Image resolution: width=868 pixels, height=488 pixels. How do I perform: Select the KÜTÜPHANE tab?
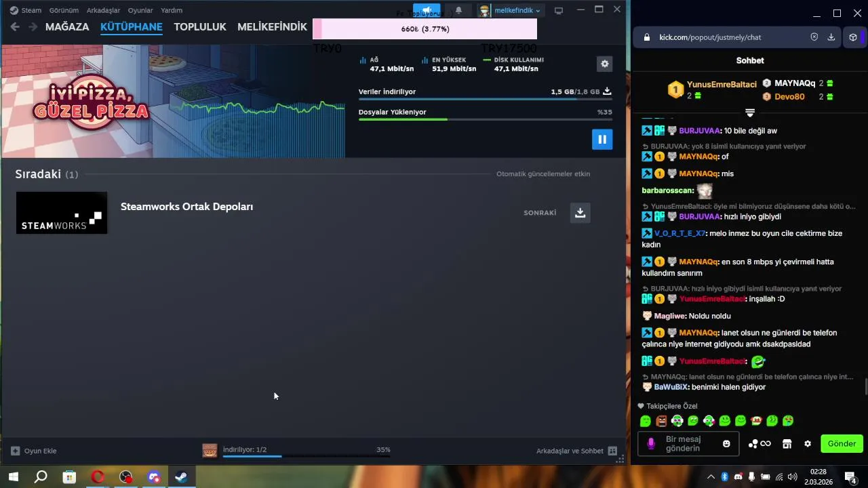pyautogui.click(x=132, y=27)
